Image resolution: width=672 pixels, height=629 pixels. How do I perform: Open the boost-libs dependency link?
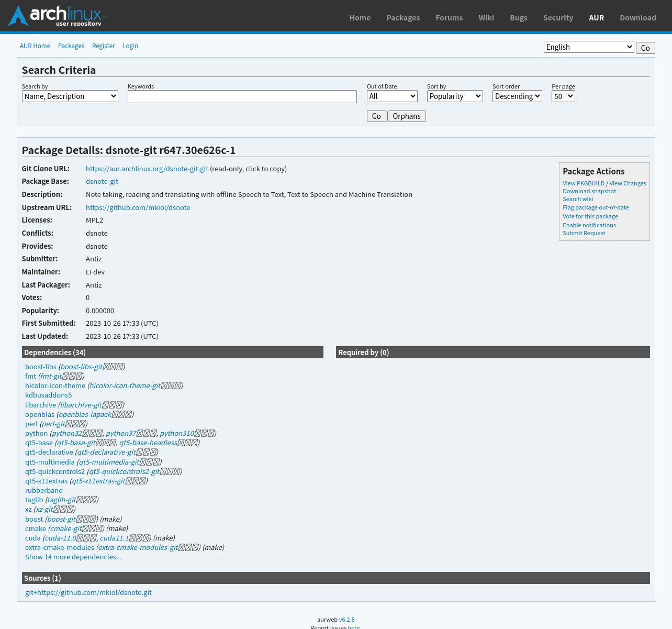[41, 367]
